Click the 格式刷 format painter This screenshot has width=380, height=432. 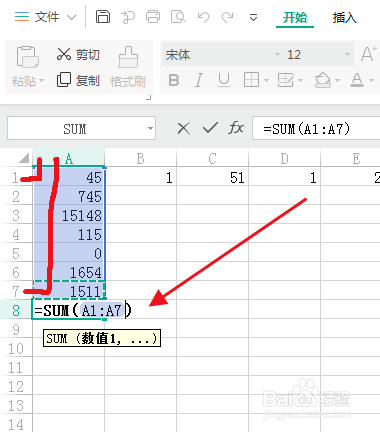(x=128, y=67)
